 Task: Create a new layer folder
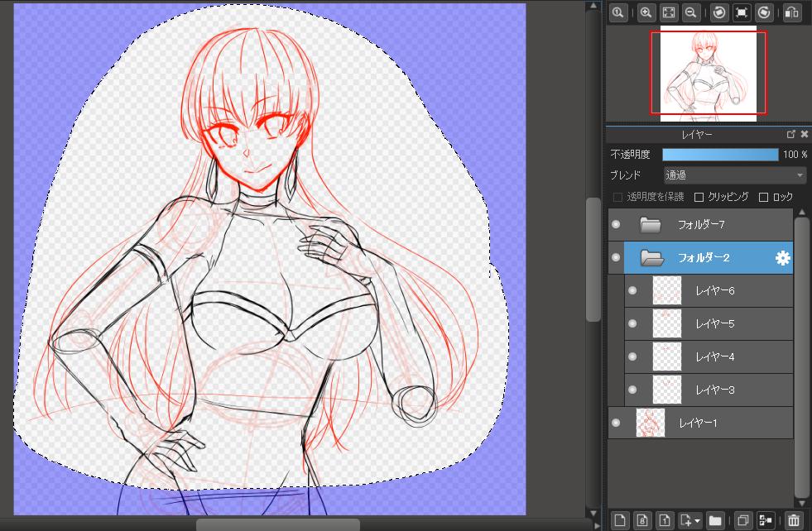coord(715,519)
